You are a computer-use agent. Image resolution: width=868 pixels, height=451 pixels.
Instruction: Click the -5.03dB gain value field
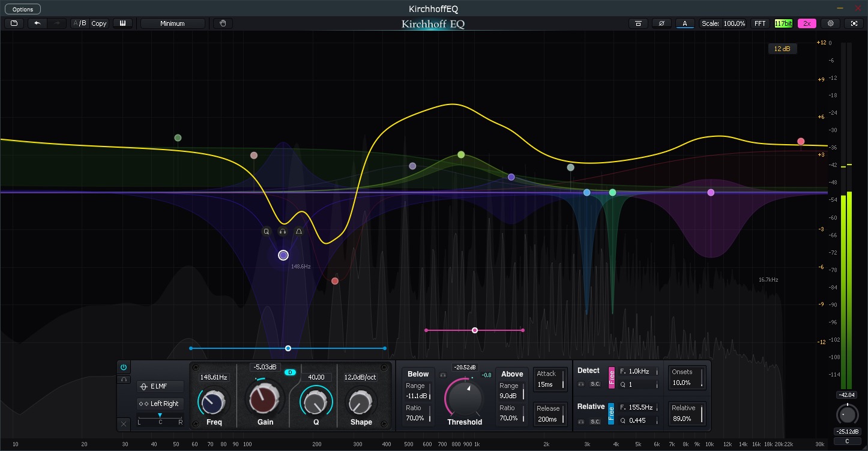click(265, 368)
